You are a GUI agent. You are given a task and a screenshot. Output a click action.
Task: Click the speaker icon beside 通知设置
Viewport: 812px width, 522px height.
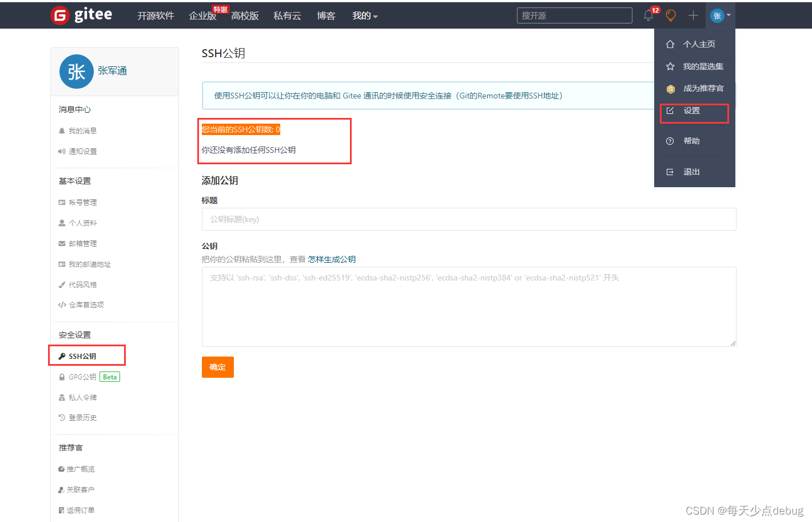click(x=62, y=152)
